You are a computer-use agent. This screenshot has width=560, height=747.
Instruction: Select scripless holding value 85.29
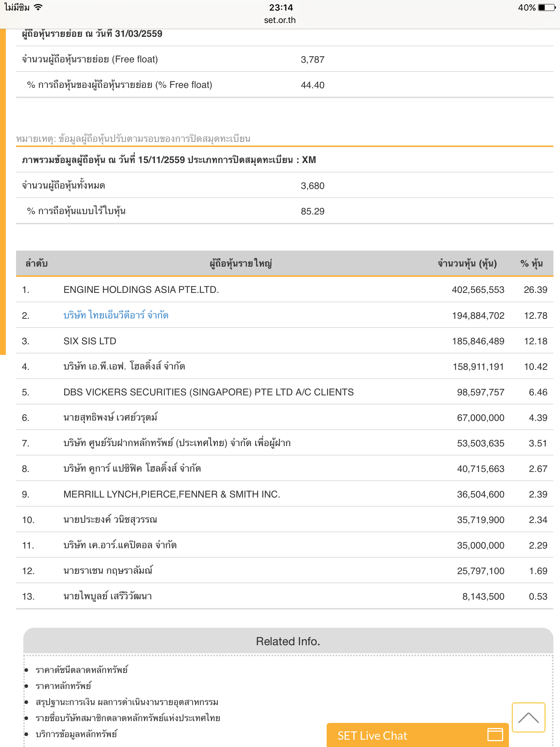click(x=312, y=211)
